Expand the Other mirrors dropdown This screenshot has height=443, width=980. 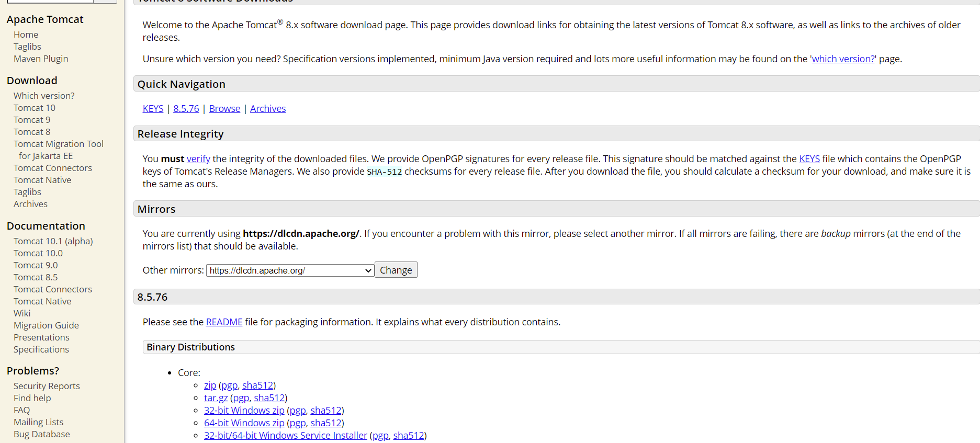(290, 270)
